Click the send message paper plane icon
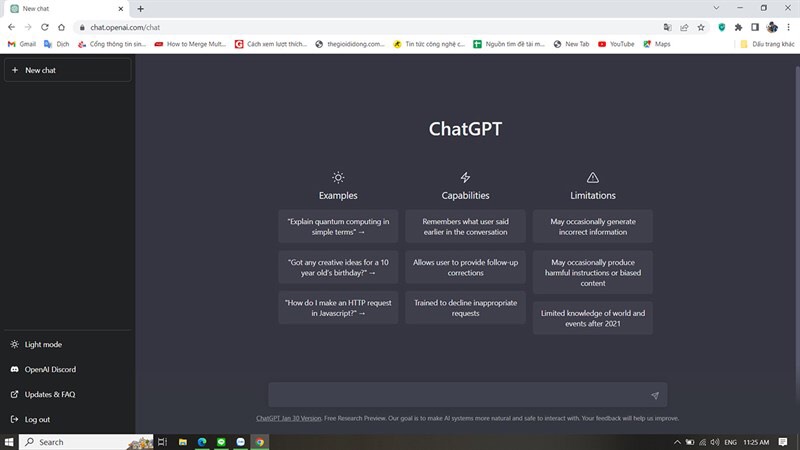 pos(655,395)
